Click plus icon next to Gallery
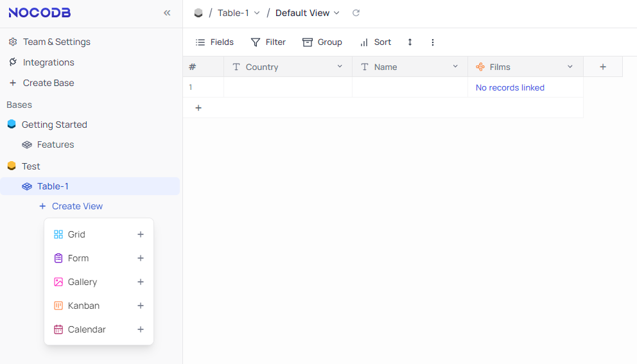The width and height of the screenshot is (637, 364). click(141, 282)
